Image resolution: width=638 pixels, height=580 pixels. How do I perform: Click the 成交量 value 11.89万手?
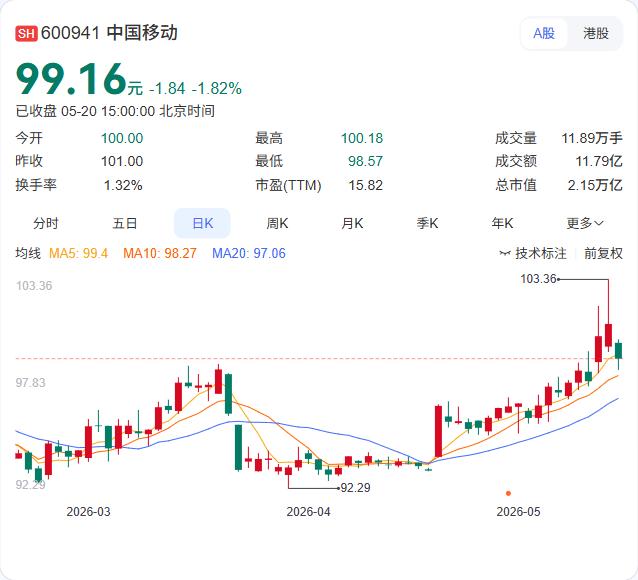coord(592,138)
